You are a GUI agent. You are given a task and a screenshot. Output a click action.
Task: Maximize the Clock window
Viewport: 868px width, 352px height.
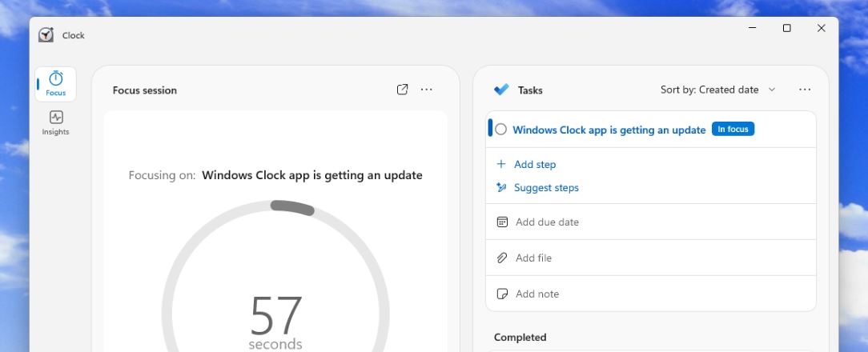click(x=786, y=28)
